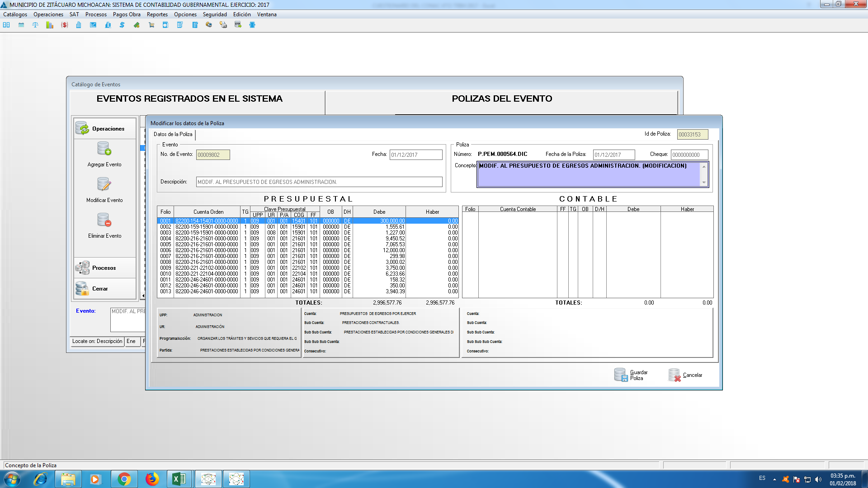Open Excel from the taskbar
868x488 pixels.
(x=179, y=479)
